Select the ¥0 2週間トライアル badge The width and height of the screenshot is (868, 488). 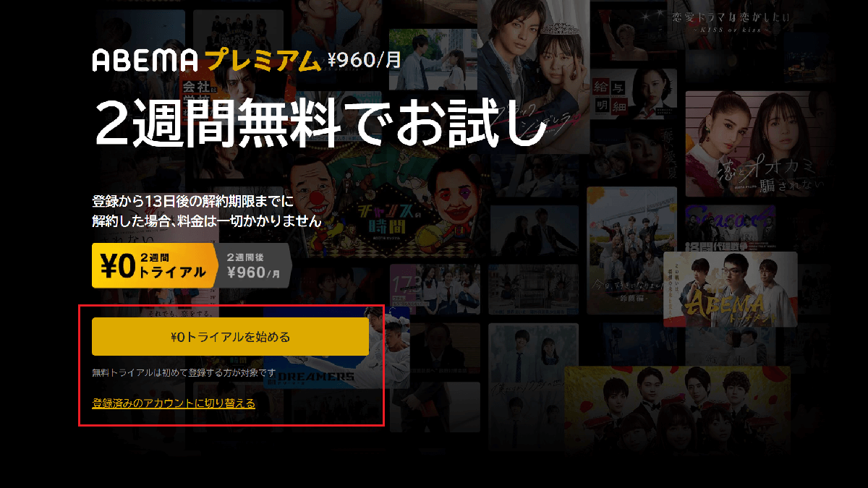click(x=155, y=265)
